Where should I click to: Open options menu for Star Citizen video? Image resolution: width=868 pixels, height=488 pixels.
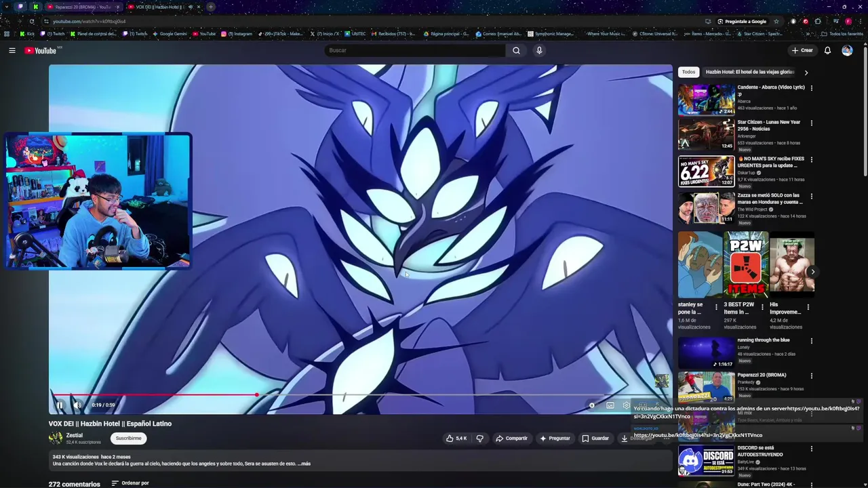coord(811,123)
